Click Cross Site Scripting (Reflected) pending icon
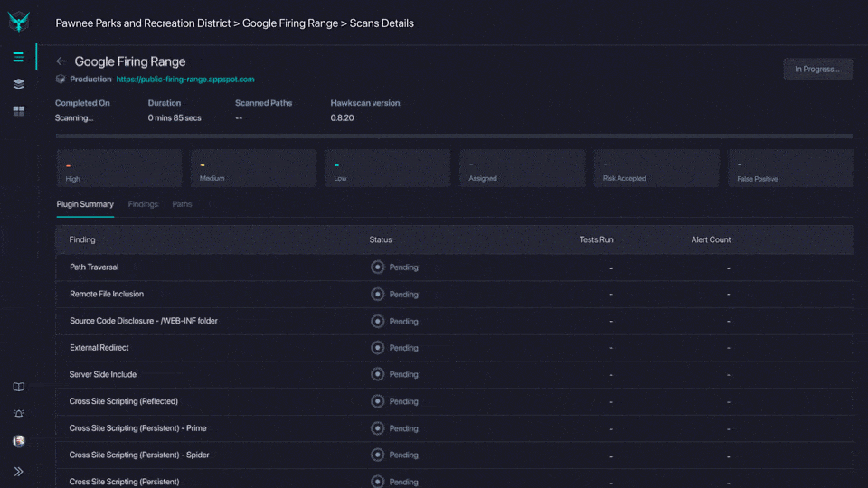 point(378,401)
